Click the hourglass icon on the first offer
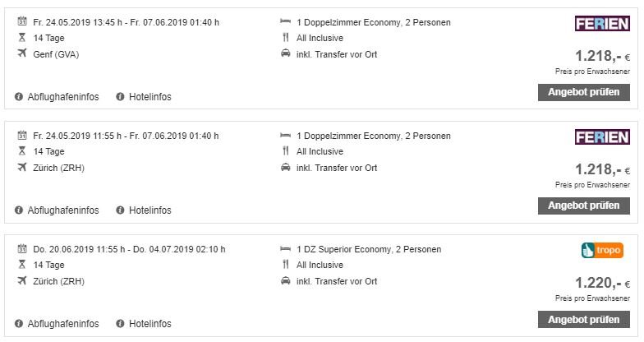Image resolution: width=644 pixels, height=342 pixels. [21, 38]
